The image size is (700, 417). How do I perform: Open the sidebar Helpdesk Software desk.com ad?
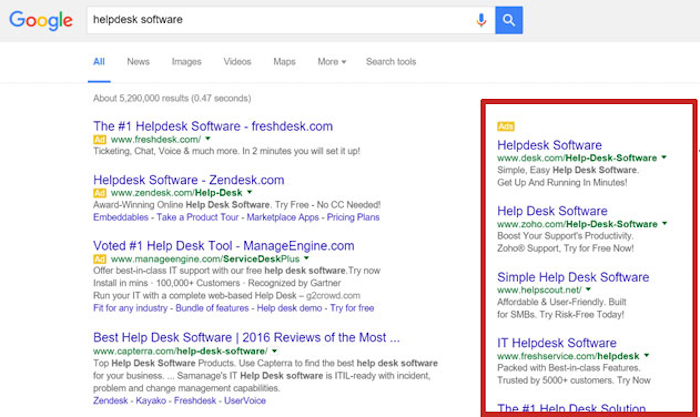pos(550,145)
